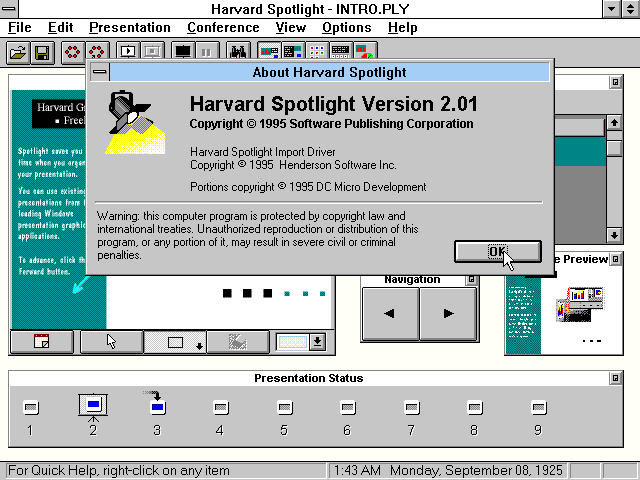Open the main window control-menu box
640x480 pixels.
[x=9, y=9]
